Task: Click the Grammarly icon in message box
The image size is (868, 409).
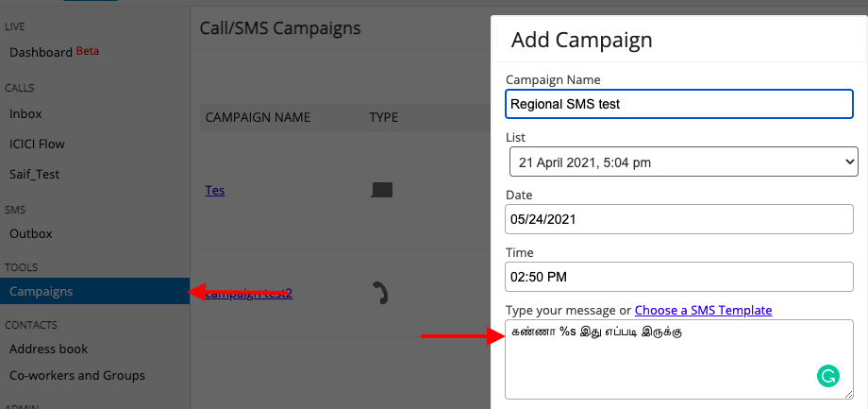Action: click(x=828, y=376)
